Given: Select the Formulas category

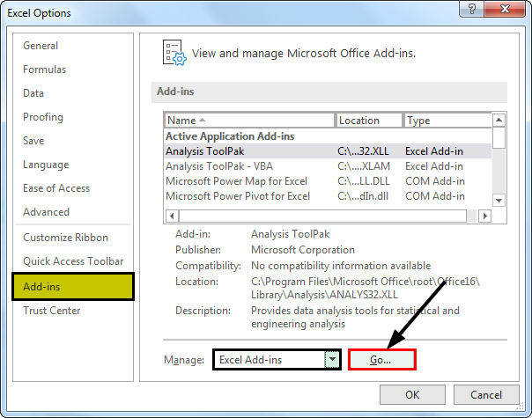Looking at the screenshot, I should tap(44, 70).
